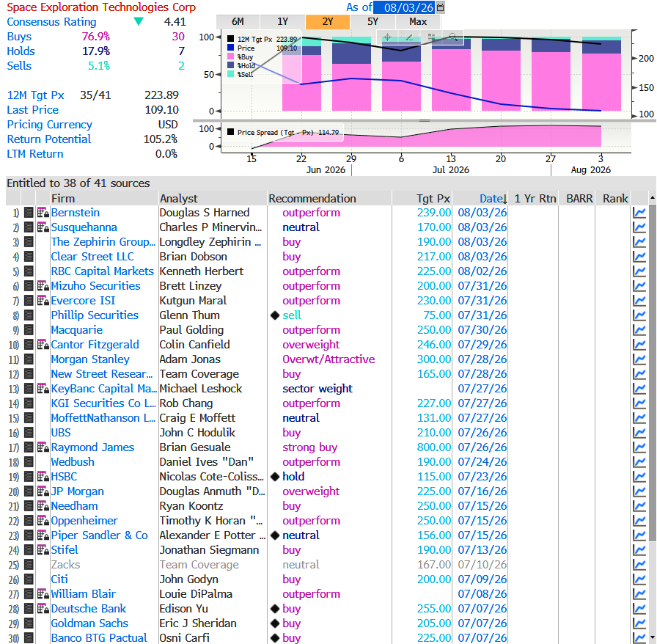Switch chart range to Max tab

[418, 22]
